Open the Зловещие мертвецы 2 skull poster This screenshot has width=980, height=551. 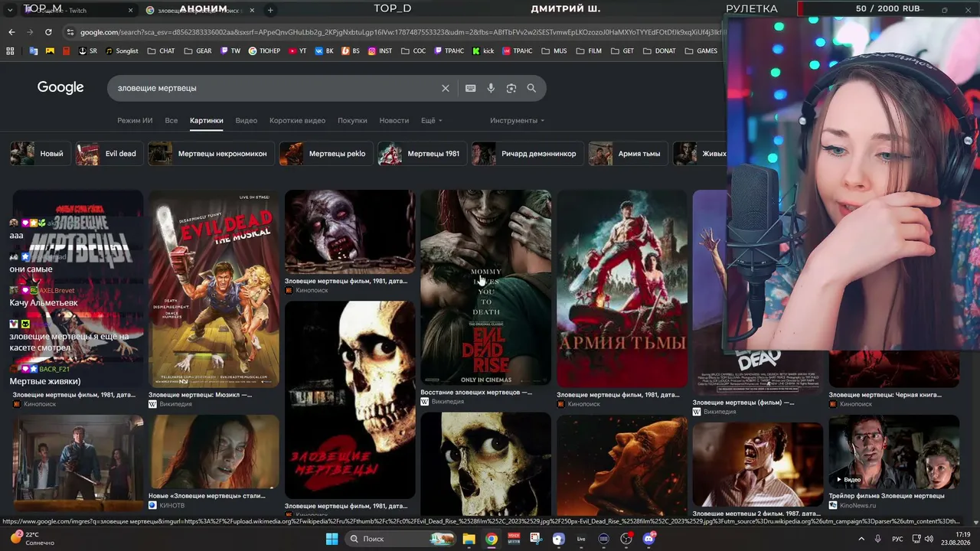(x=350, y=399)
